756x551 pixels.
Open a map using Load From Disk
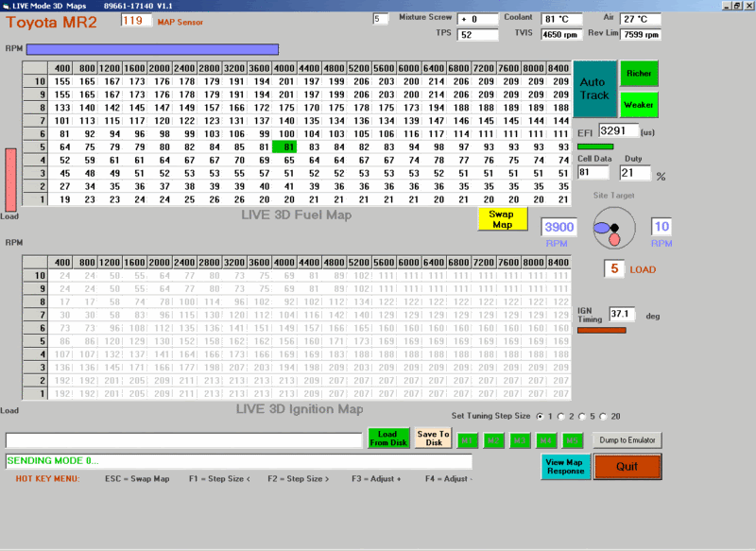(388, 439)
